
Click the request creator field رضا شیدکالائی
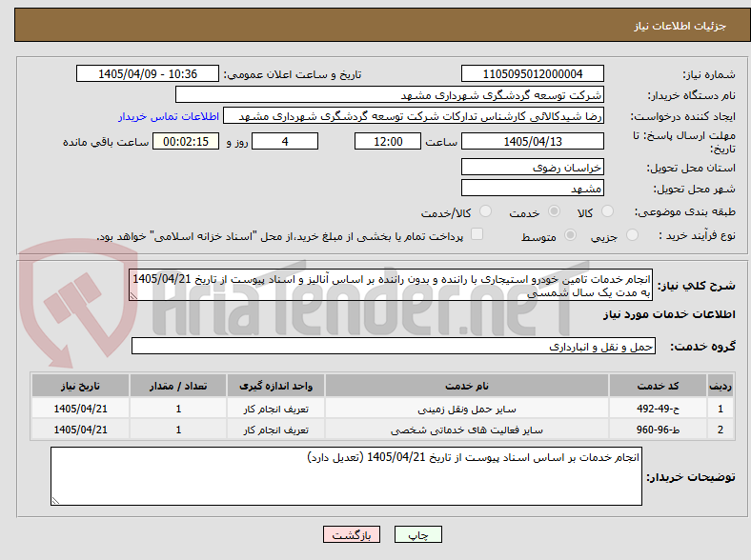[x=414, y=116]
